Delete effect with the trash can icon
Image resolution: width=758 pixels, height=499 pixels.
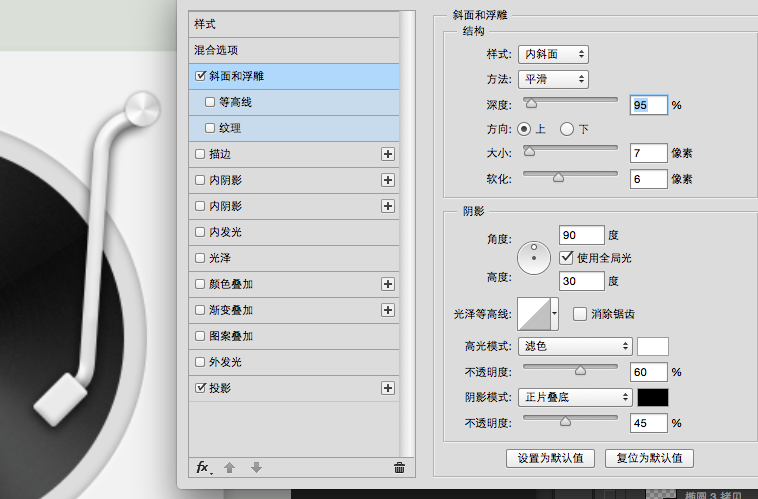pyautogui.click(x=399, y=468)
